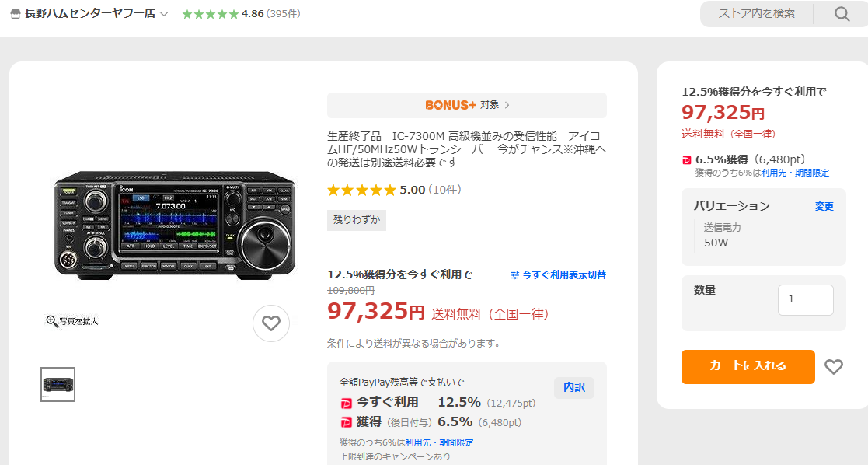The height and width of the screenshot is (465, 868).
Task: Toggle 今すぐ利用表示切替 display switch
Action: [x=559, y=274]
